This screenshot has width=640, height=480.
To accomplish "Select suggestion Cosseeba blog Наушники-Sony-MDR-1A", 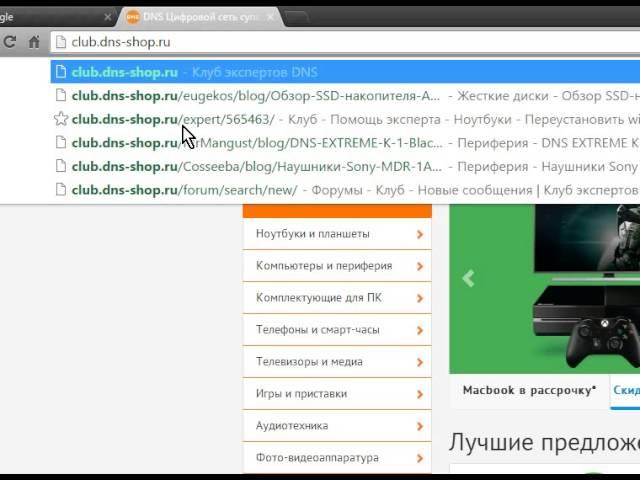I will click(345, 167).
